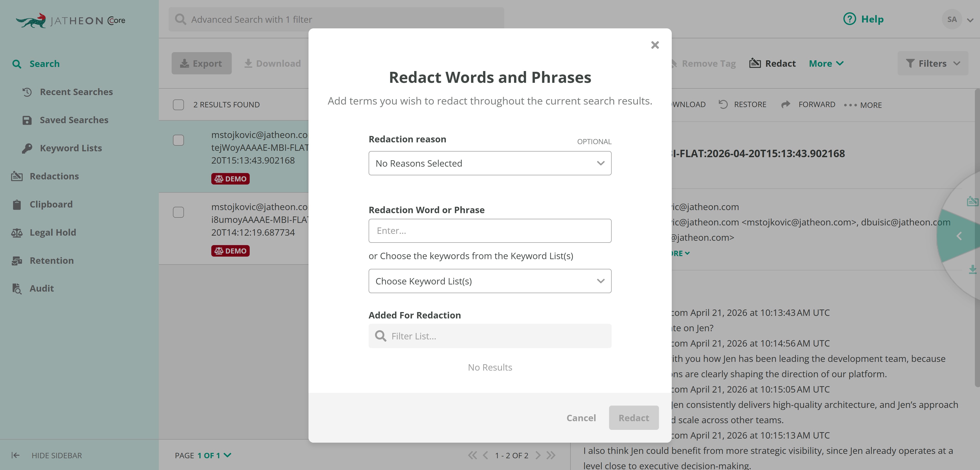This screenshot has height=470, width=980.
Task: Click FORWARD in message actions
Action: click(808, 105)
